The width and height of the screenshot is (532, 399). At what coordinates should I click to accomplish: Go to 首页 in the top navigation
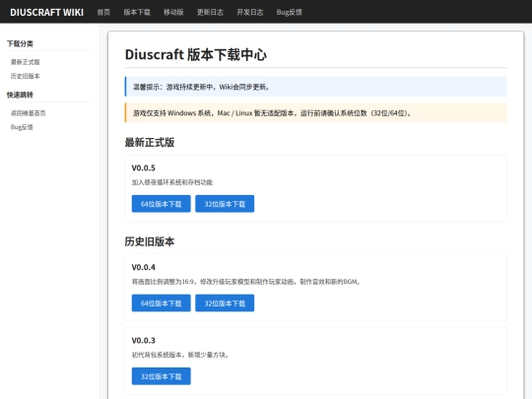click(103, 12)
